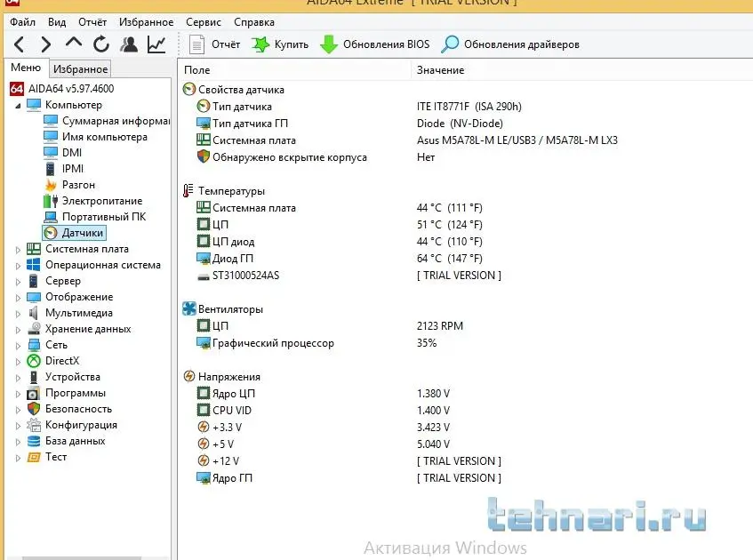Click the Устройства tree icon
The width and height of the screenshot is (753, 560).
[34, 377]
